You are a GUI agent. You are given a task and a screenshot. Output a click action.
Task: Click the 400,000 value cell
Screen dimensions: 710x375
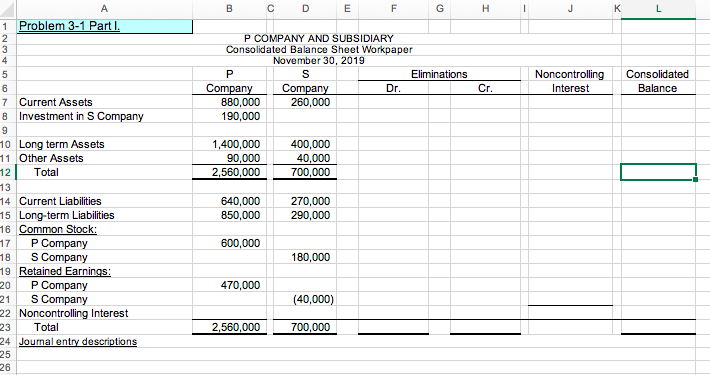pos(311,144)
